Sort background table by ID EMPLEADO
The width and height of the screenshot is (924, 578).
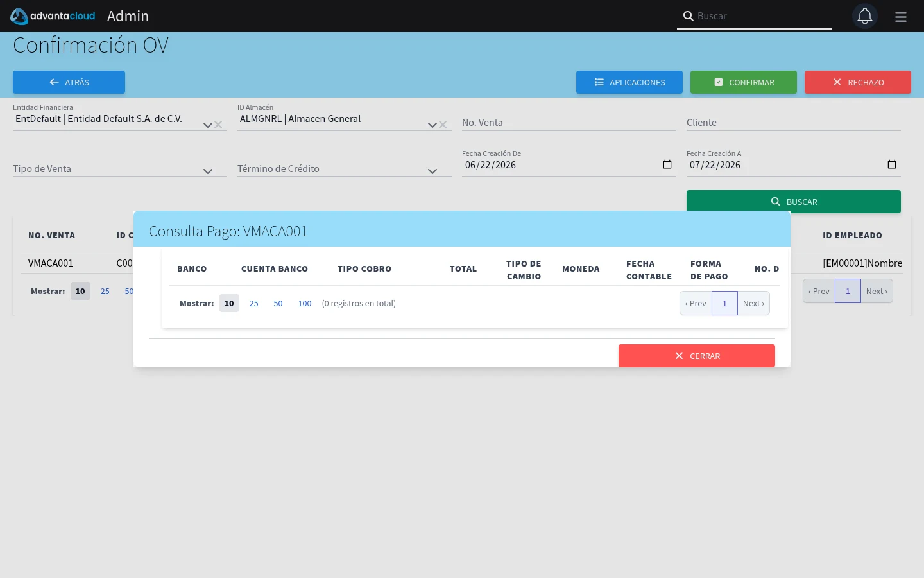click(852, 236)
